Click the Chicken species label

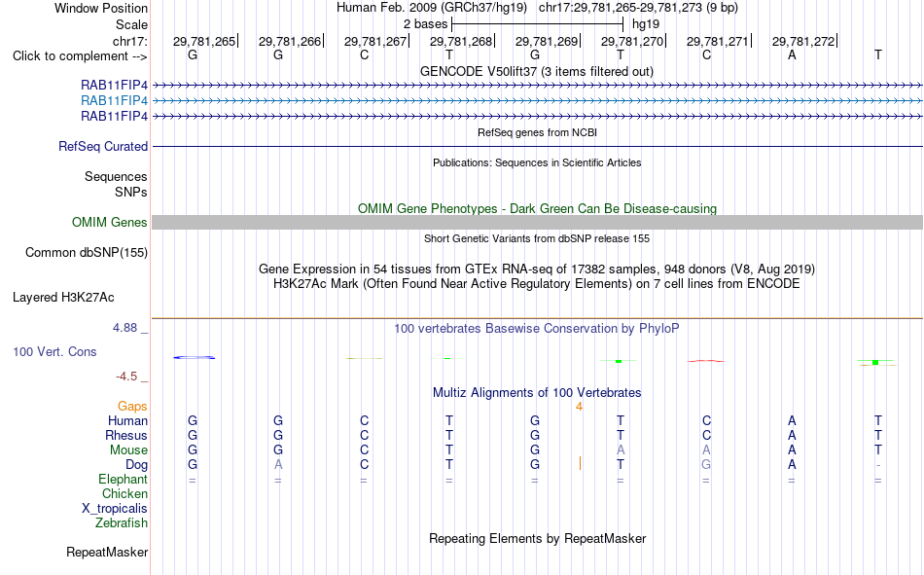tap(124, 493)
